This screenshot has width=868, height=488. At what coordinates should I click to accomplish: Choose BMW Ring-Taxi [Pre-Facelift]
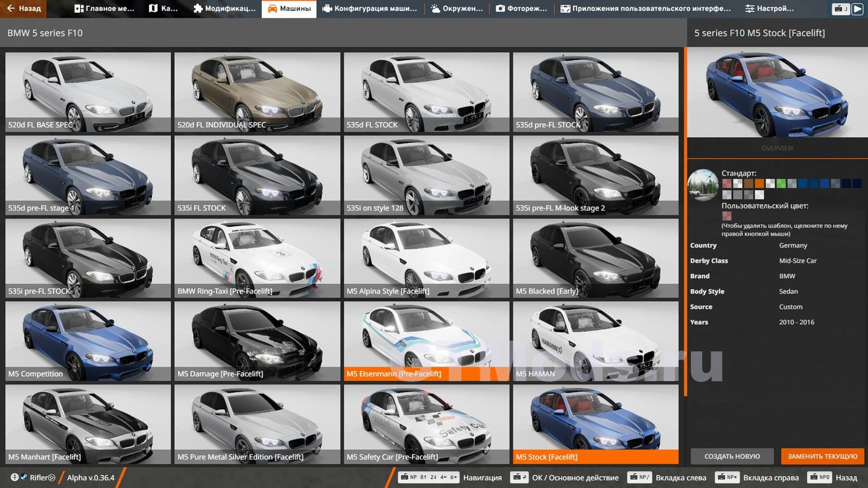click(x=257, y=258)
